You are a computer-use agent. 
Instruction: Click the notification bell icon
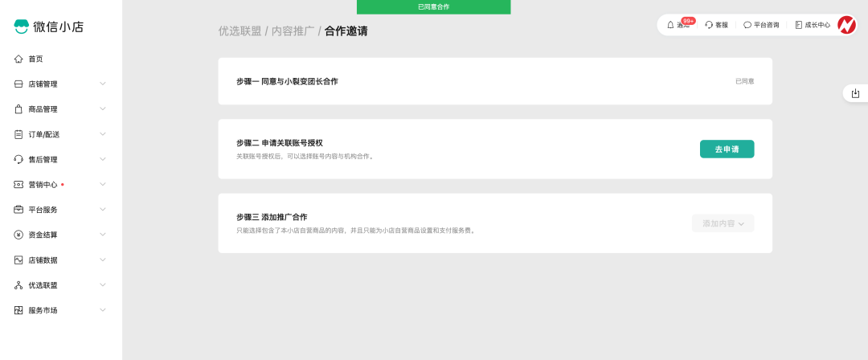[671, 25]
